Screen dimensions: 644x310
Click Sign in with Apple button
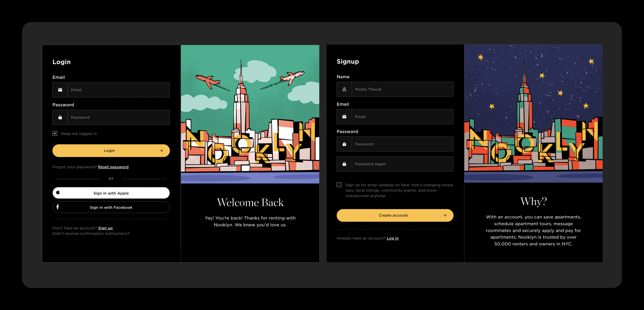(111, 193)
